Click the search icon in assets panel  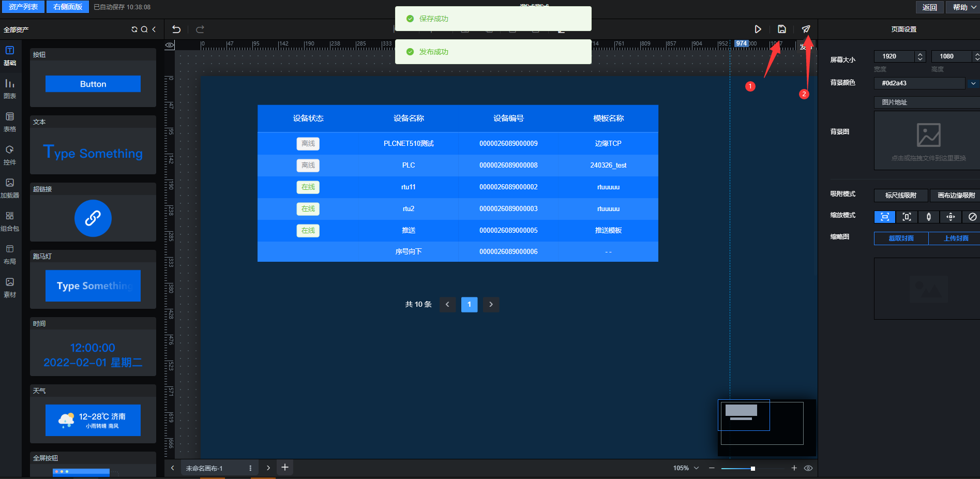[144, 29]
